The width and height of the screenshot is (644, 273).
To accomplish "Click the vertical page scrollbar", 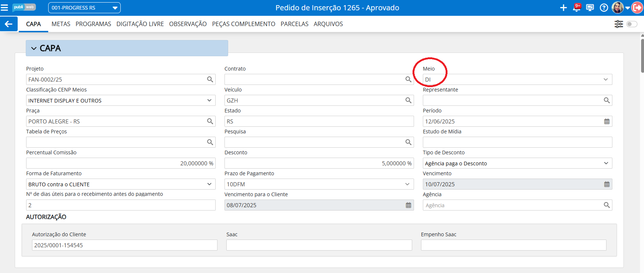I will tap(642, 55).
